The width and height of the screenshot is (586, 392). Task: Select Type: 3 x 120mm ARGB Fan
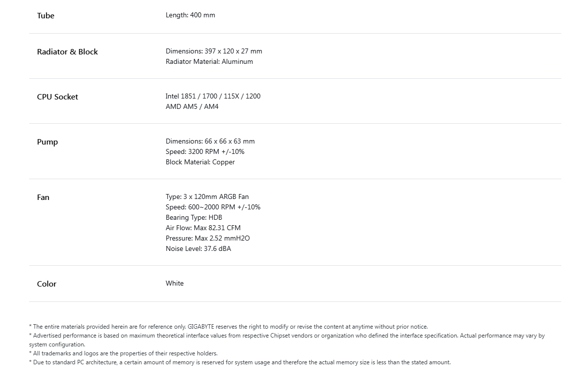[207, 197]
